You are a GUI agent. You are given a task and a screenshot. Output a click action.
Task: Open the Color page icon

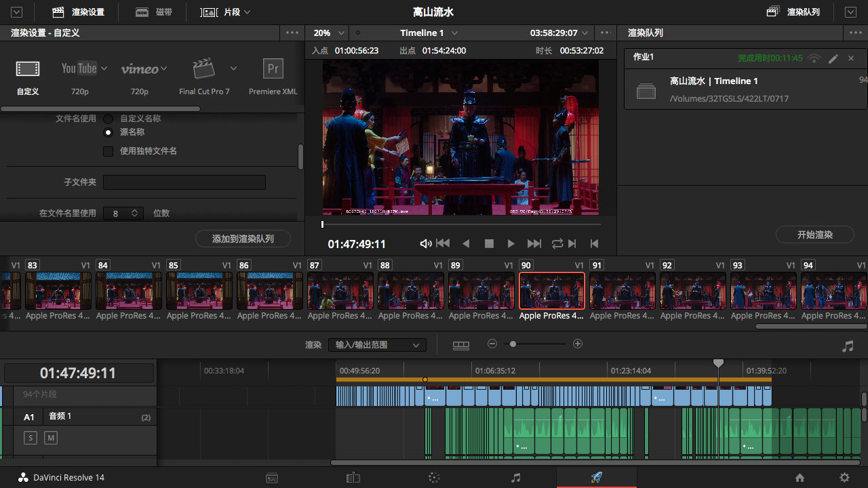pyautogui.click(x=434, y=478)
